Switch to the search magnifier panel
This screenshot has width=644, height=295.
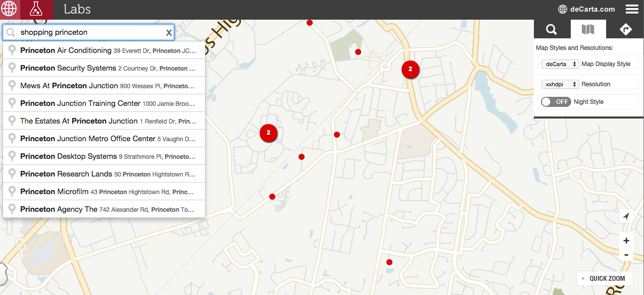tap(551, 29)
